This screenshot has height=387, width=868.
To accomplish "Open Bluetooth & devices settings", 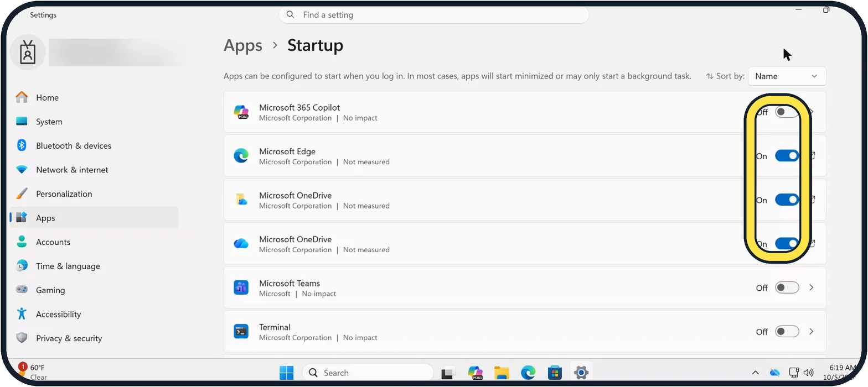I will (94, 145).
